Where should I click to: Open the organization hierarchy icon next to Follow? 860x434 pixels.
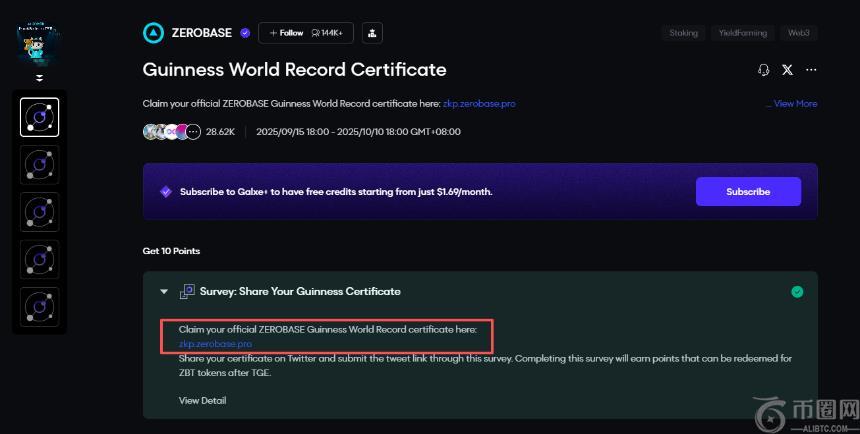(x=371, y=33)
